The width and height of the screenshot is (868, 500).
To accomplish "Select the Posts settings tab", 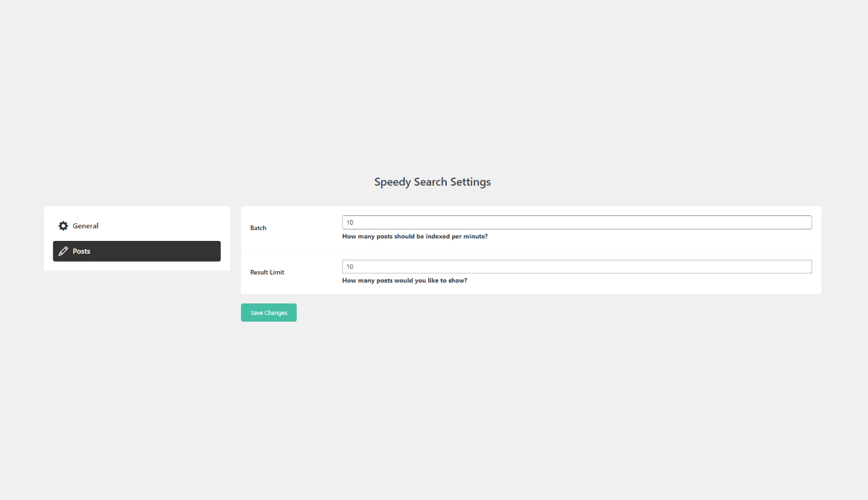I will (137, 251).
